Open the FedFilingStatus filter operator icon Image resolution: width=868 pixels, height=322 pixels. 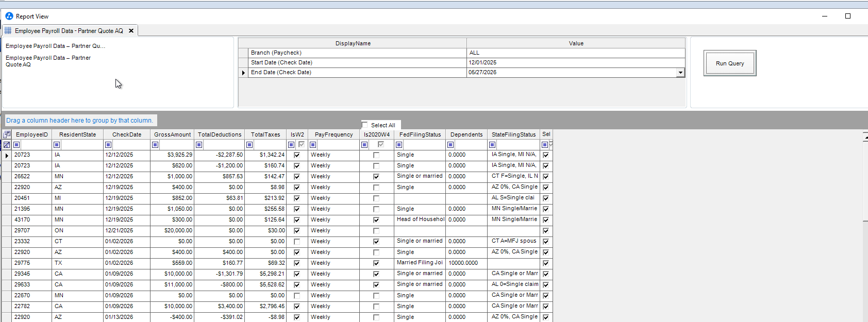399,145
